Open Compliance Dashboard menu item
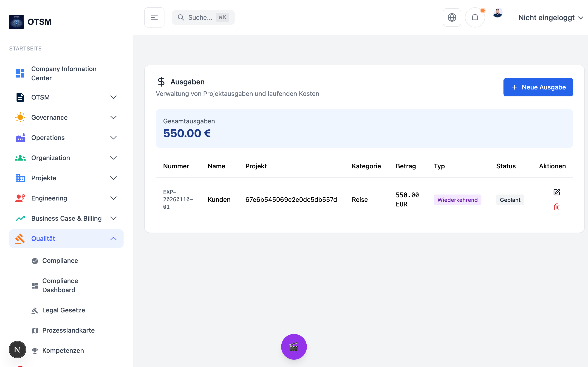The width and height of the screenshot is (588, 367). click(60, 285)
